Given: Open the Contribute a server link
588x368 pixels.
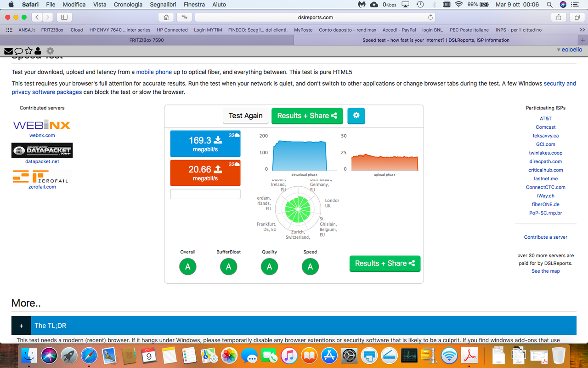Looking at the screenshot, I should tap(546, 237).
